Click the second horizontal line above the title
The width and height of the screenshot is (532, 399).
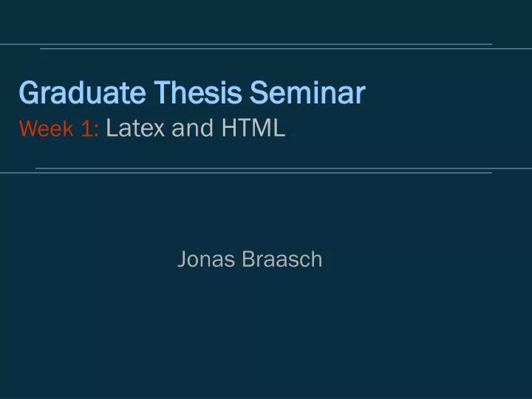[x=286, y=49]
